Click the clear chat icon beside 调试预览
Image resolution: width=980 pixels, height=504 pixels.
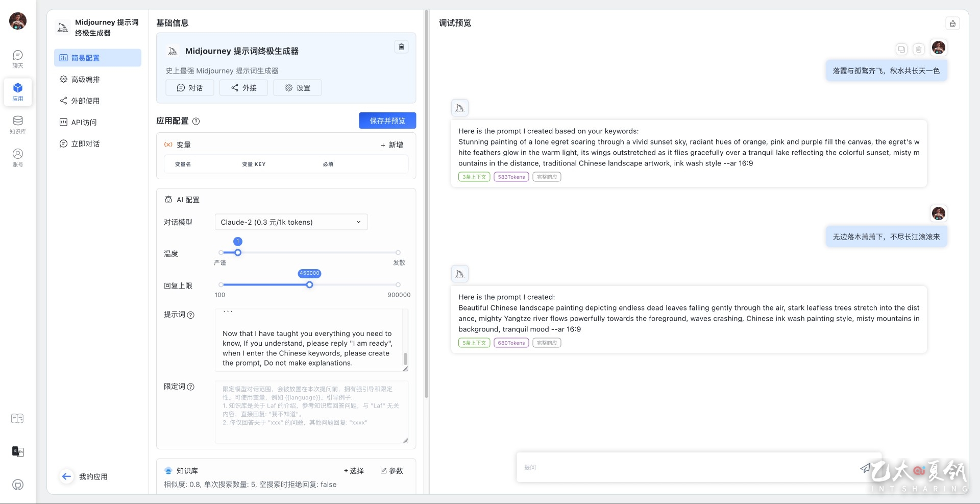(952, 23)
